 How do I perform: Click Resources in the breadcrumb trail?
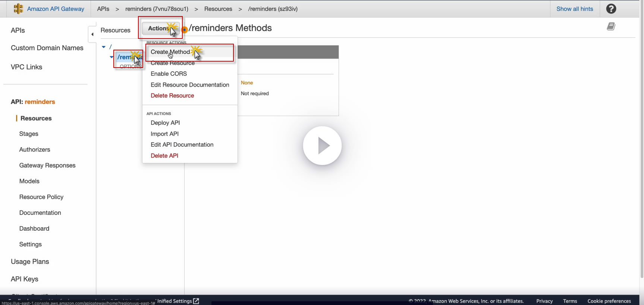[218, 9]
